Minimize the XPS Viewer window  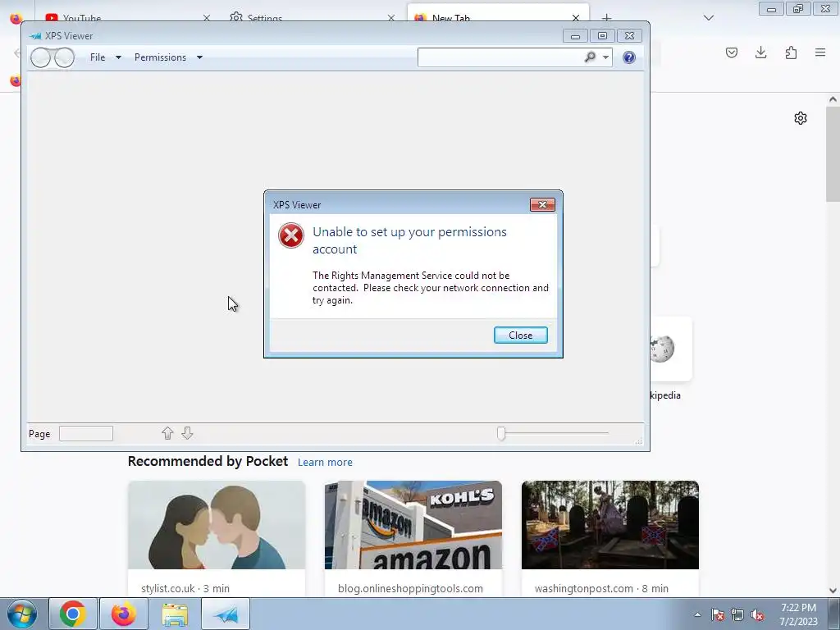point(575,36)
